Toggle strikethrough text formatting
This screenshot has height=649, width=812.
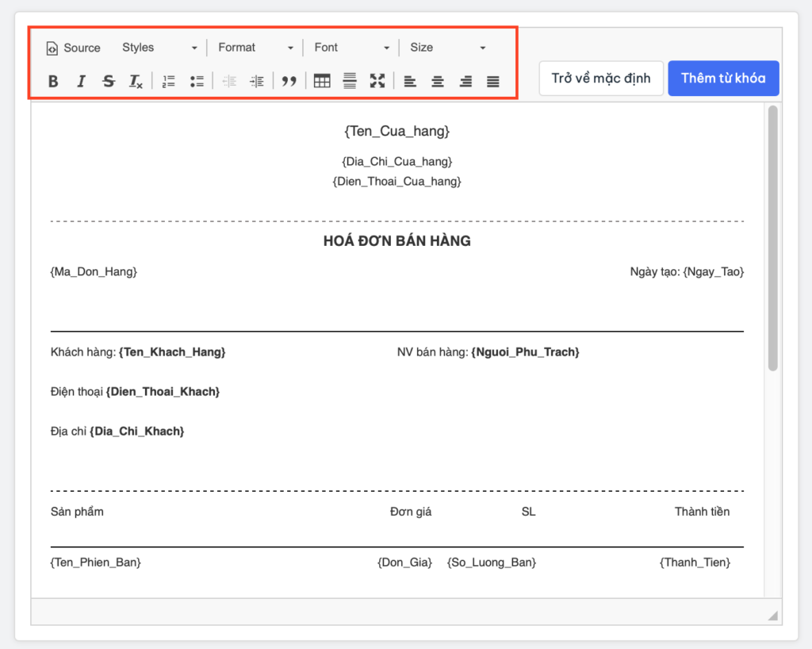(x=109, y=81)
